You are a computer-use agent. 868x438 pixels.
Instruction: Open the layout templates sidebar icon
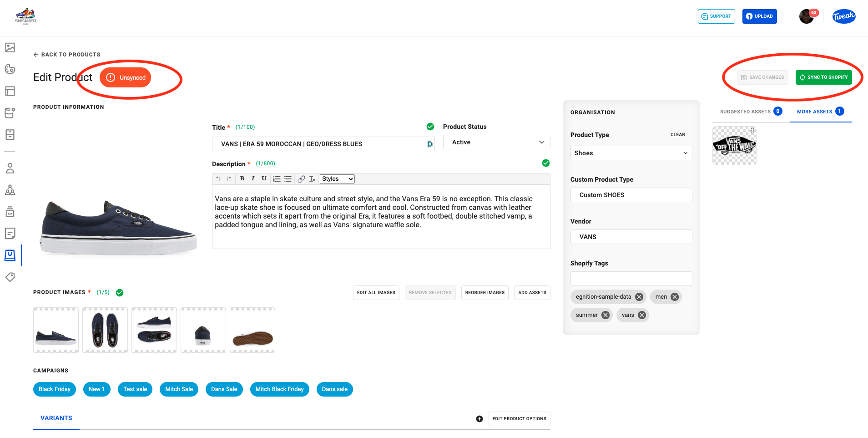pyautogui.click(x=10, y=91)
